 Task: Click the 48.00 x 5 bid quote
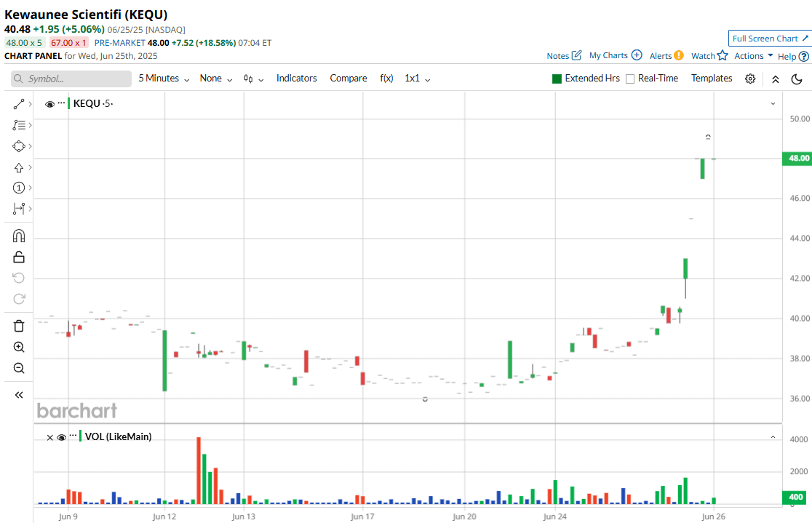24,43
